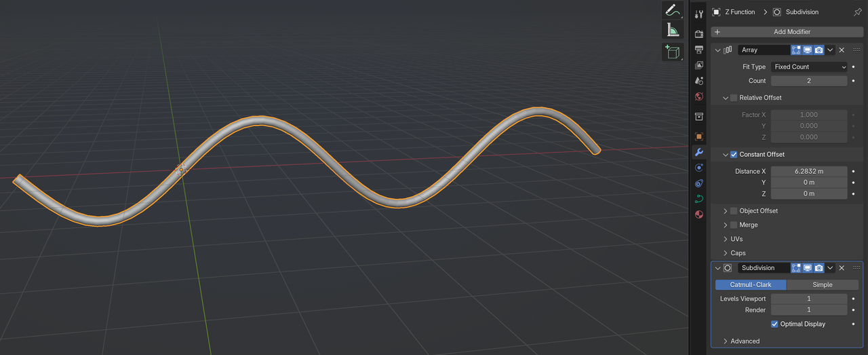Uncheck the Optimal Display checkbox
The height and width of the screenshot is (355, 868).
point(774,324)
